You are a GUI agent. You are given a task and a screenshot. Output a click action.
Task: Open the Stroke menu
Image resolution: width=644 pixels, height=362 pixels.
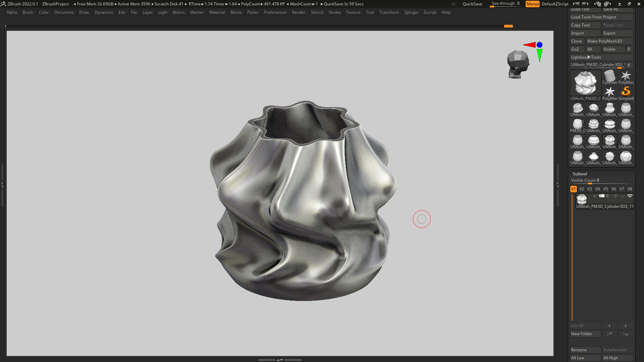coord(334,12)
